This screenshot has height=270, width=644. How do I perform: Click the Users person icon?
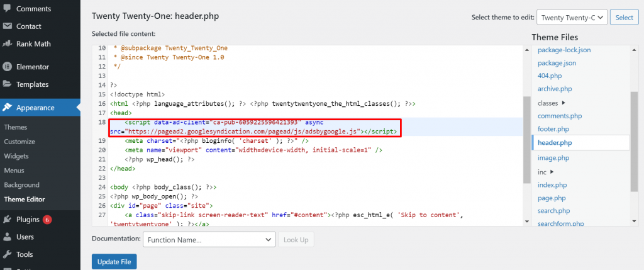[8, 237]
